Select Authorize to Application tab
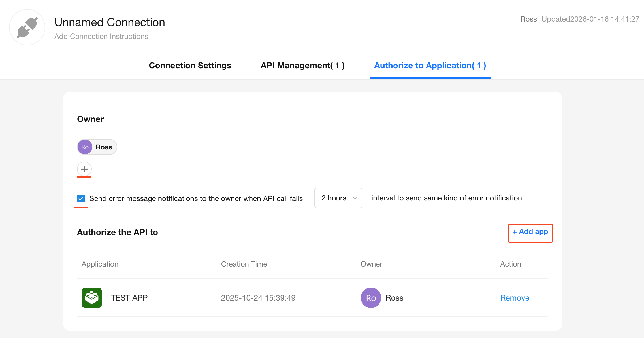Image resolution: width=644 pixels, height=338 pixels. click(430, 66)
